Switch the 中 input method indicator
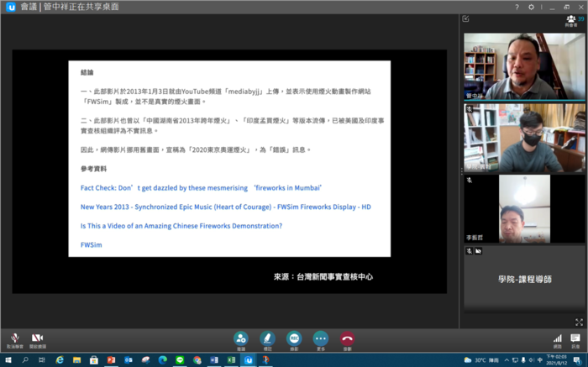 (x=540, y=360)
